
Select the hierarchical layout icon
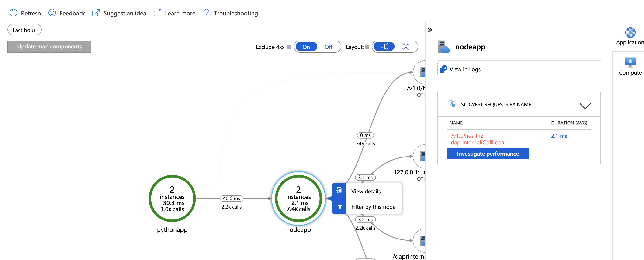384,46
